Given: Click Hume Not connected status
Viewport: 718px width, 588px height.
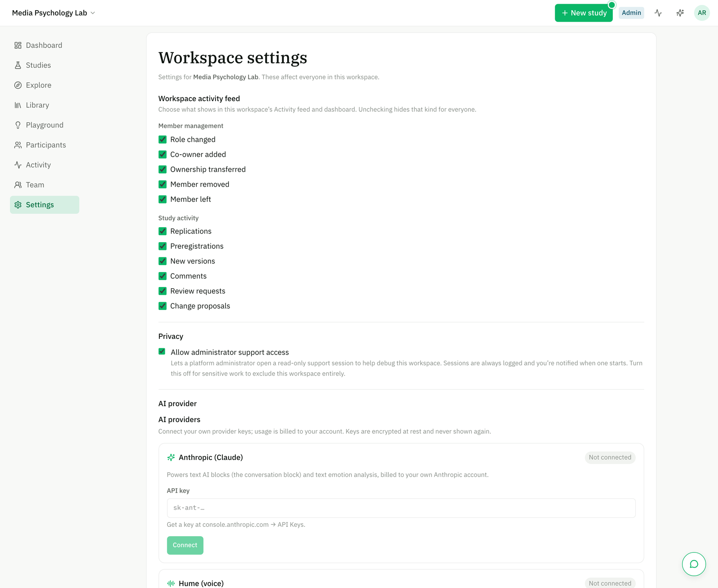Looking at the screenshot, I should point(610,584).
